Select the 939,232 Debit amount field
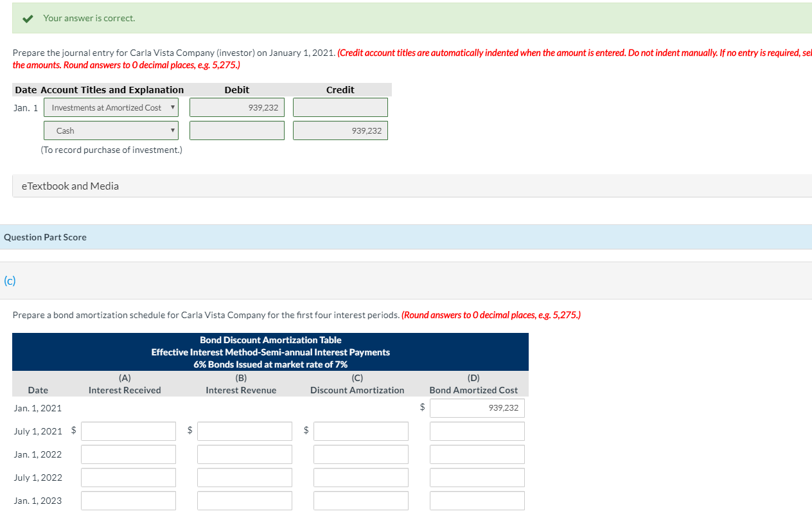Viewport: 812px width, 527px height. point(236,107)
